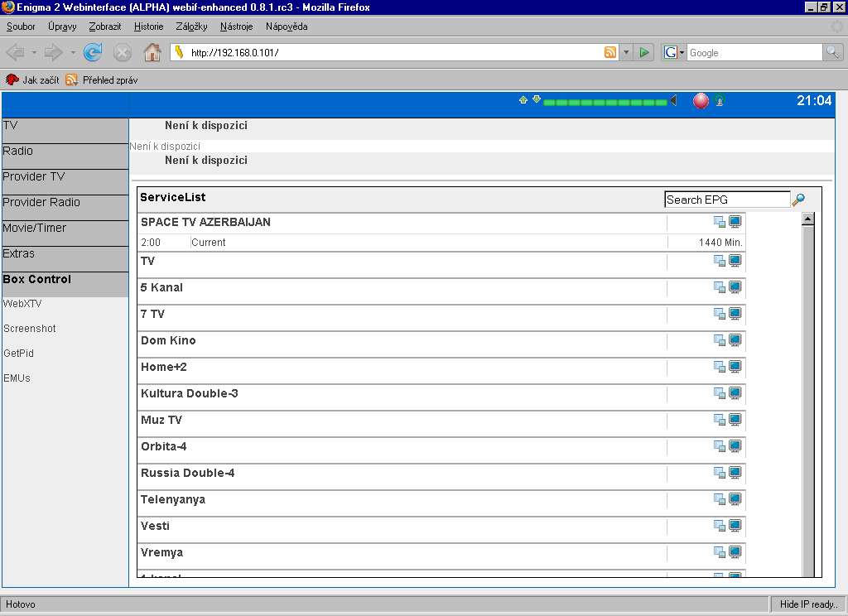Click the stacked-windows icon in Russia Double-4 row
This screenshot has height=616, width=848.
720,473
